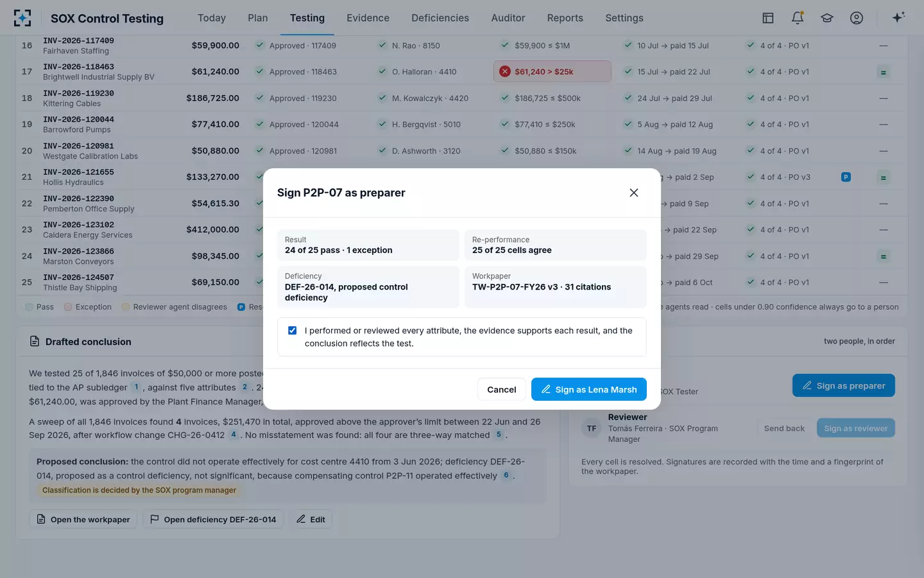
Task: Edit the drafted conclusion
Action: [311, 520]
